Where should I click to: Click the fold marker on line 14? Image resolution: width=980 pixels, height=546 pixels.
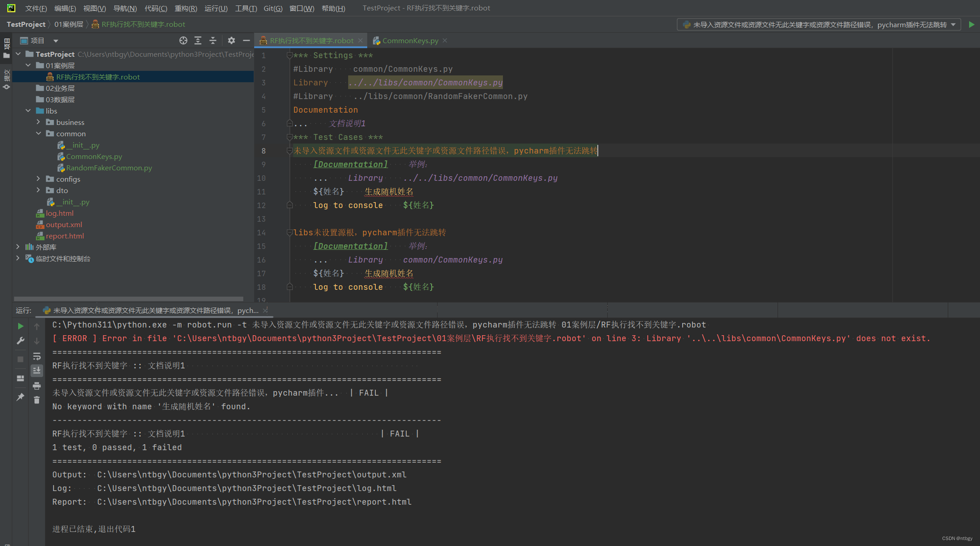click(x=290, y=233)
